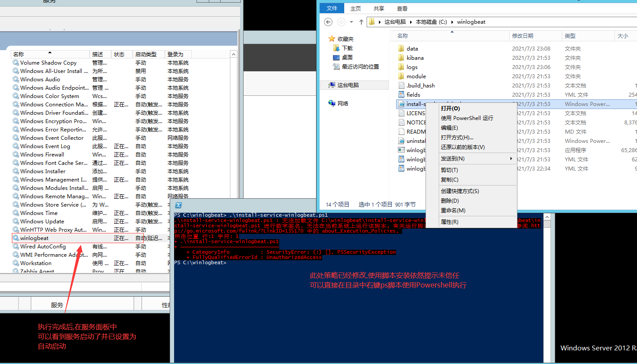637x364 pixels.
Task: Click the Favorites star icon in navigation pane
Action: click(x=332, y=39)
